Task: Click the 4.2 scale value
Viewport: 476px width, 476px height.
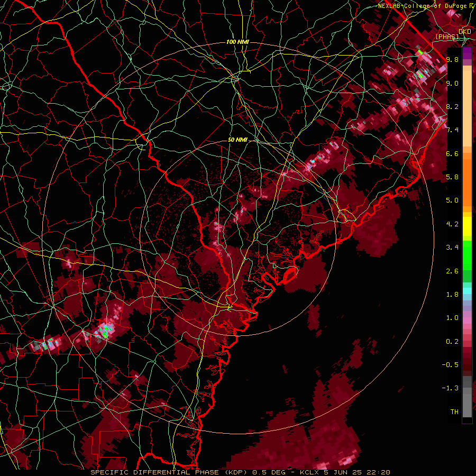Action: click(x=452, y=224)
